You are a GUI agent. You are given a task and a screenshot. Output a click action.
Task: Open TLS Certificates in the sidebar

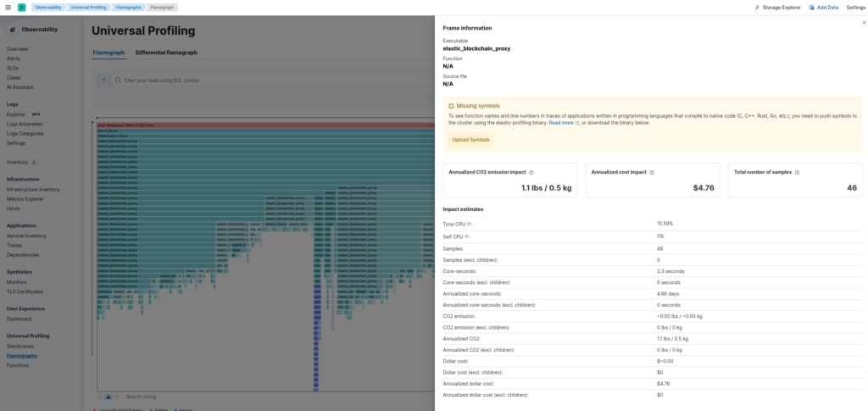(x=25, y=292)
